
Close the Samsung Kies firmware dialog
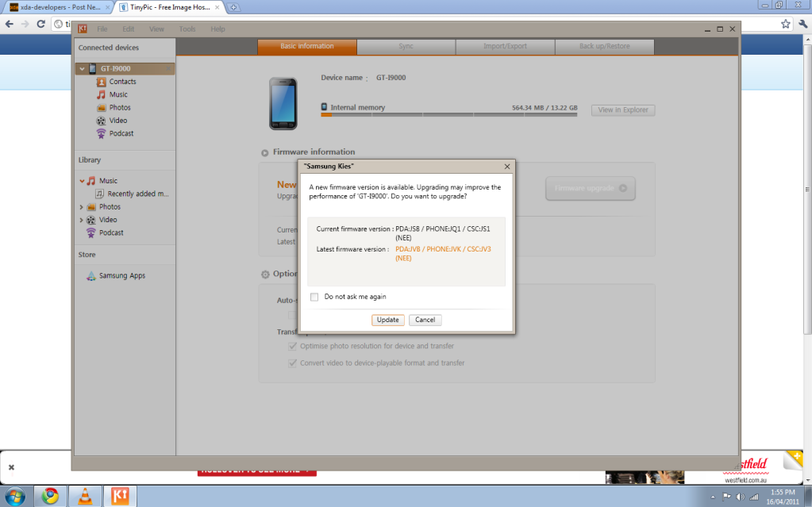(507, 167)
